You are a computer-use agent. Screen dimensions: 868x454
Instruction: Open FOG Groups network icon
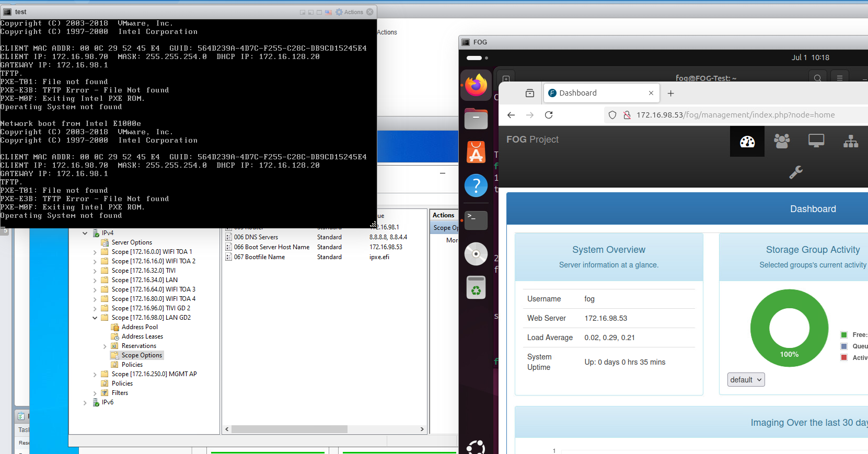(x=851, y=141)
